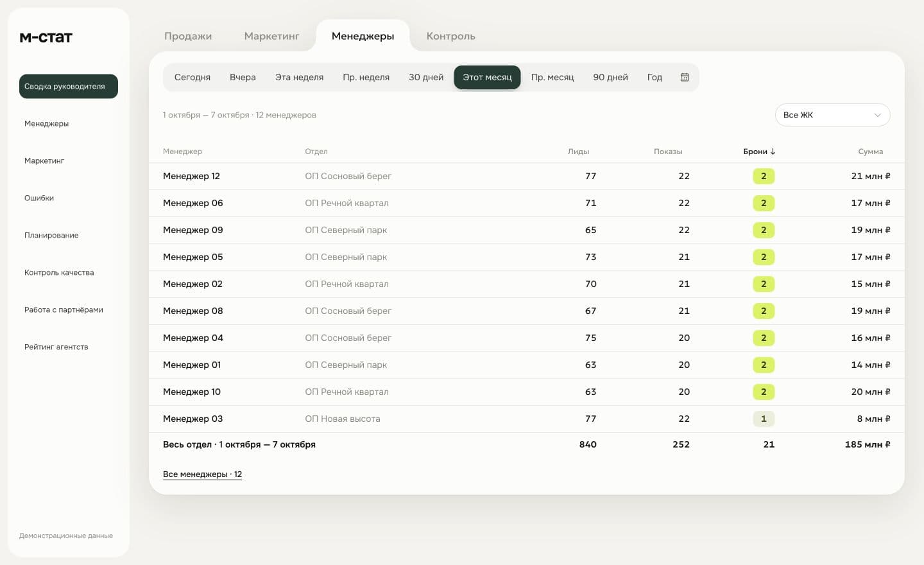Open Сводка руководителя in sidebar

tap(69, 86)
